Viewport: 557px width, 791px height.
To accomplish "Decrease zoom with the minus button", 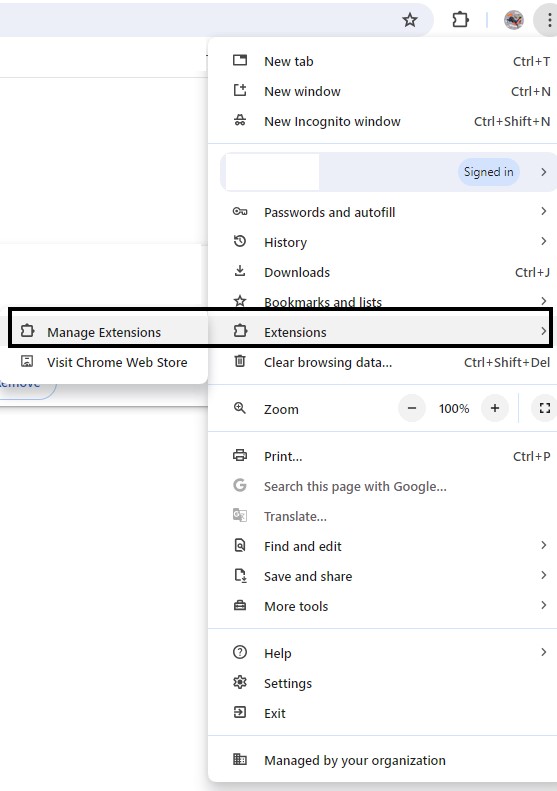I will [412, 408].
